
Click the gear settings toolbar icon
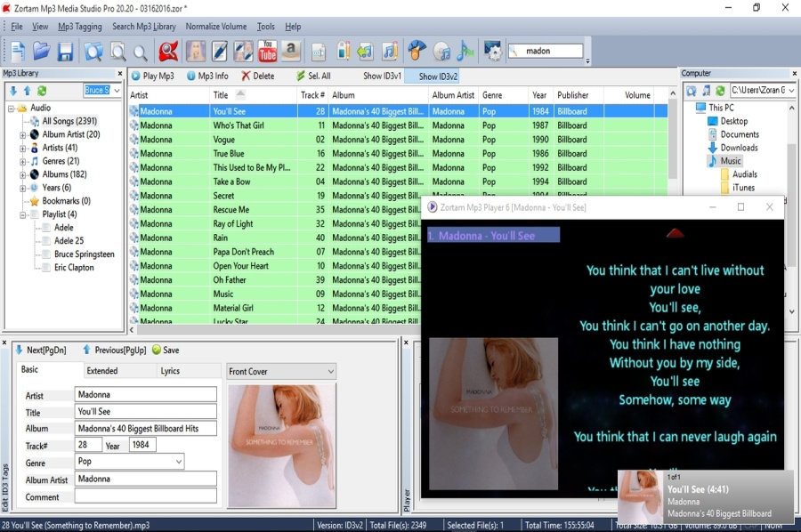coord(492,52)
